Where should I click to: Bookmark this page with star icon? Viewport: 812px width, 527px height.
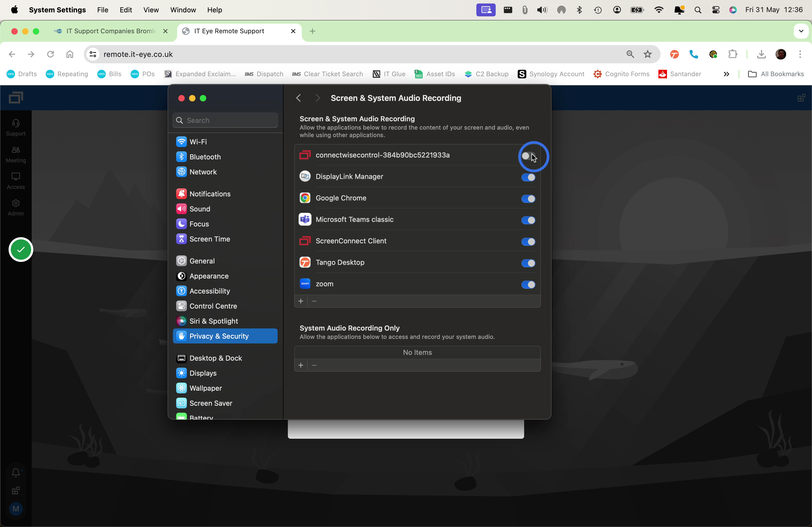click(647, 54)
